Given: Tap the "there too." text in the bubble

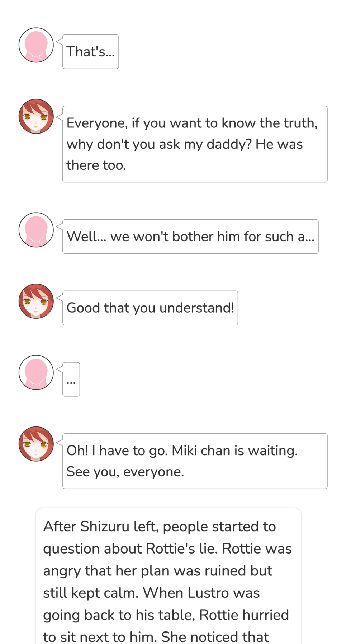Looking at the screenshot, I should click(x=96, y=165).
